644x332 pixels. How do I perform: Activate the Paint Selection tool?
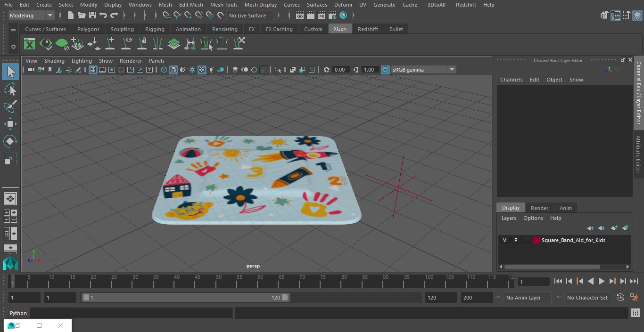pos(10,106)
